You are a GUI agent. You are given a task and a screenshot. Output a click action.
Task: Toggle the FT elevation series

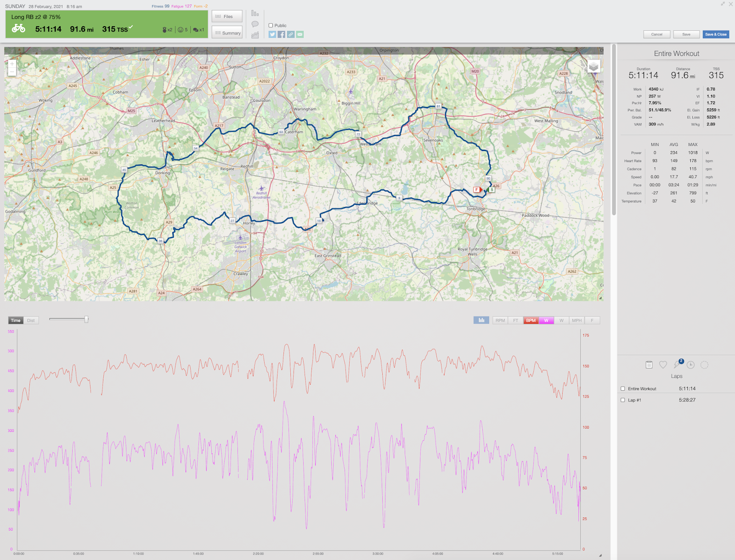tap(515, 320)
